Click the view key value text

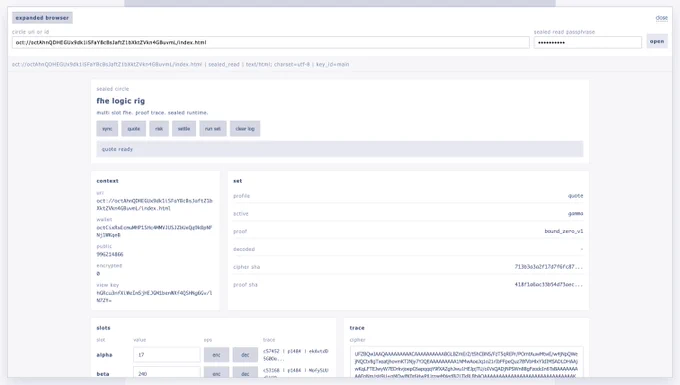pyautogui.click(x=154, y=297)
